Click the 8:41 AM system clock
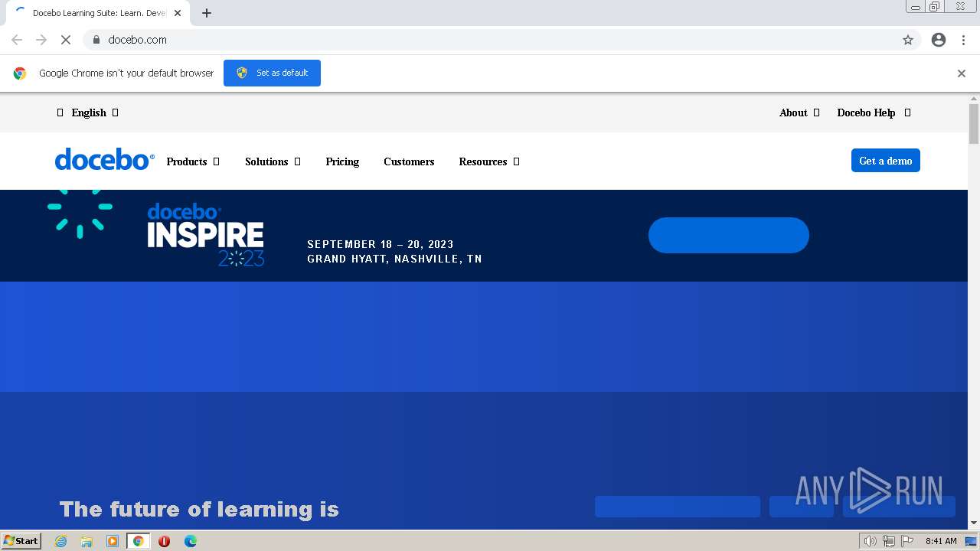 pos(941,541)
